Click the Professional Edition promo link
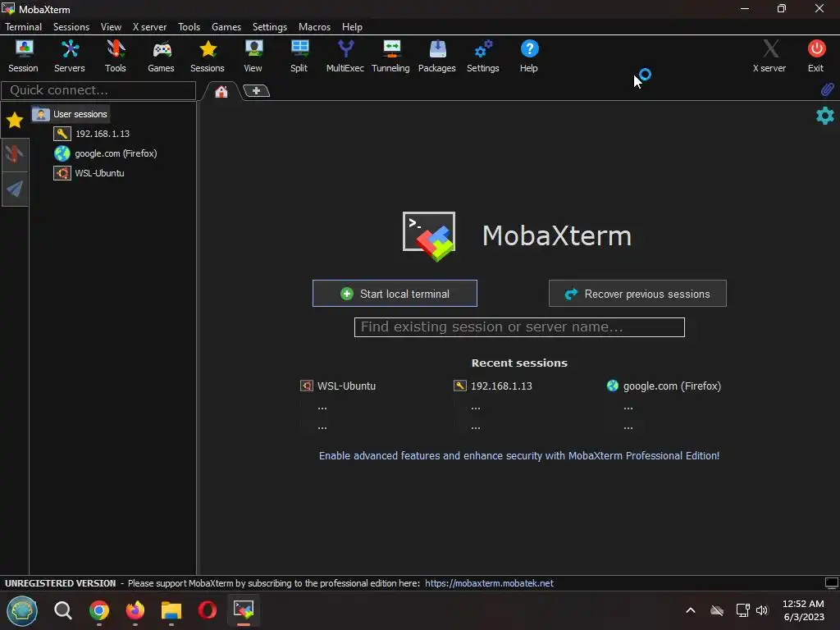 (x=519, y=456)
